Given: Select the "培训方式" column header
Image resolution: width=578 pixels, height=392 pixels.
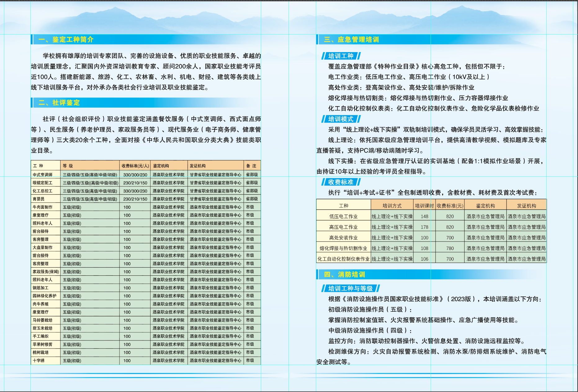Looking at the screenshot, I should [x=392, y=206].
